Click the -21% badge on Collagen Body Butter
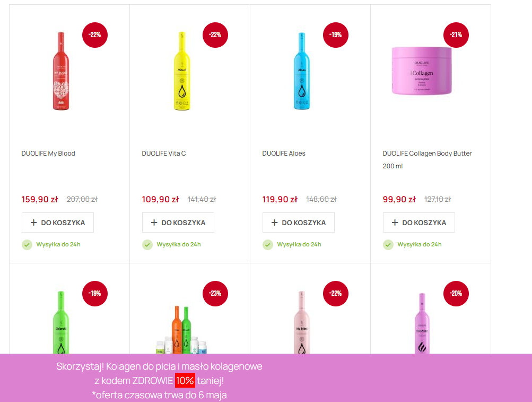Screen dimensions: 532x402 (x=456, y=35)
